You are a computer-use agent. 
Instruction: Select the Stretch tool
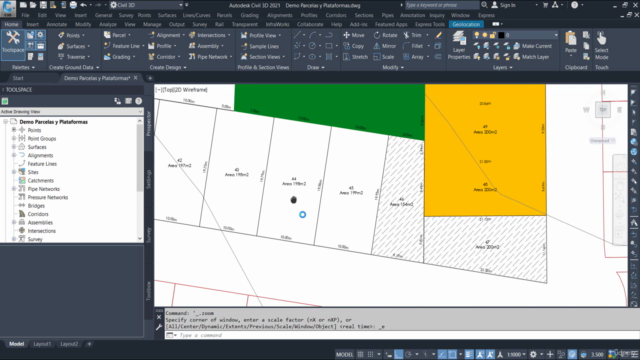coord(356,57)
